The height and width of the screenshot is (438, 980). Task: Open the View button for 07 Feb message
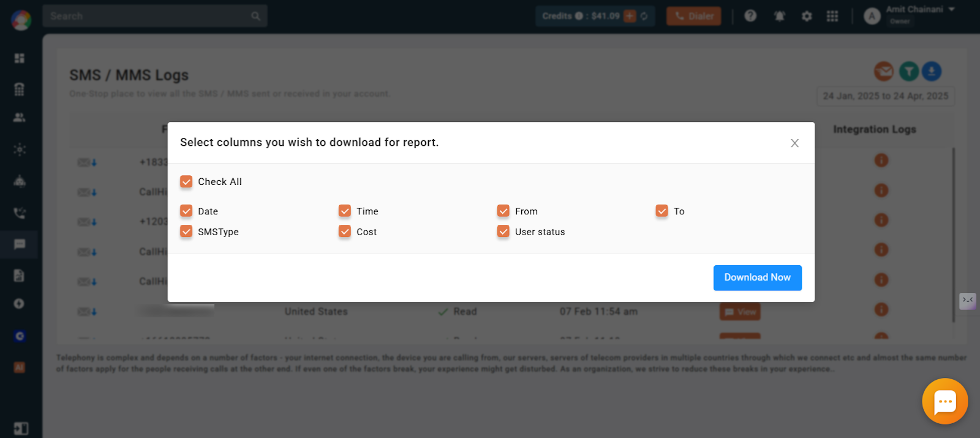point(740,312)
